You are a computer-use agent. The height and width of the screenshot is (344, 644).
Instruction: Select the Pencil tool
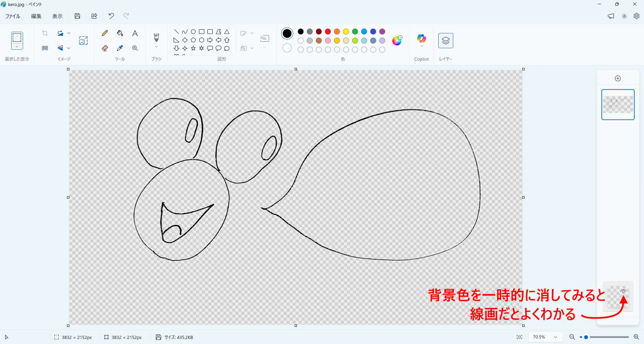(105, 33)
